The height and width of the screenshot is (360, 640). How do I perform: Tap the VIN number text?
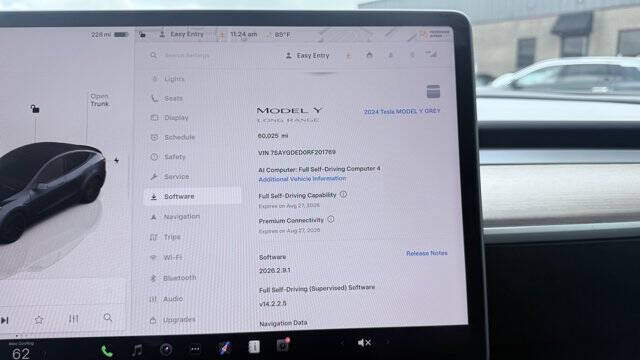[x=297, y=152]
